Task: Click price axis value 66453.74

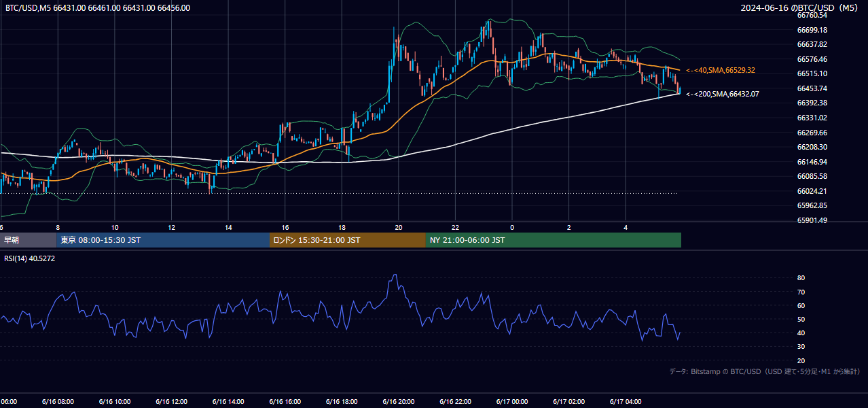Action: coord(812,88)
